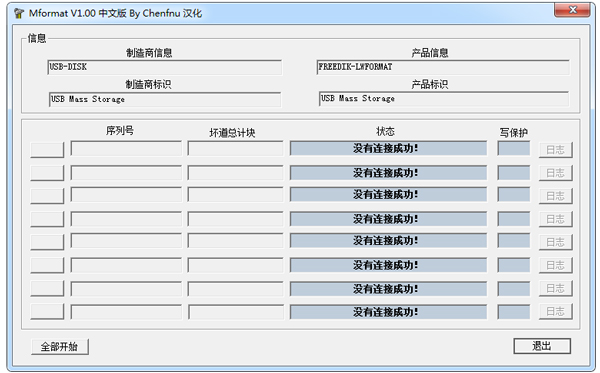600x373 pixels.
Task: Click the blank start button in the first row
Action: coord(47,150)
